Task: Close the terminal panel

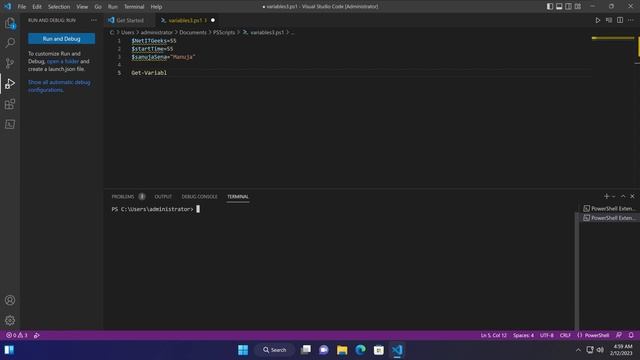Action: (632, 196)
